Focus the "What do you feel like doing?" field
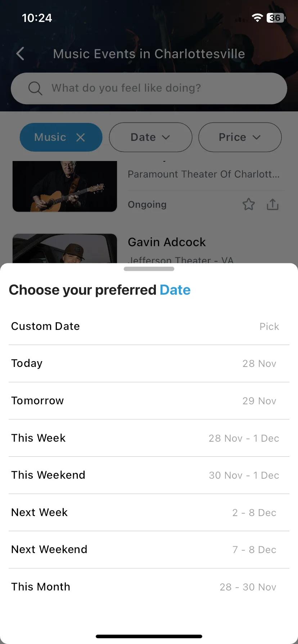This screenshot has height=644, width=298. click(x=149, y=88)
